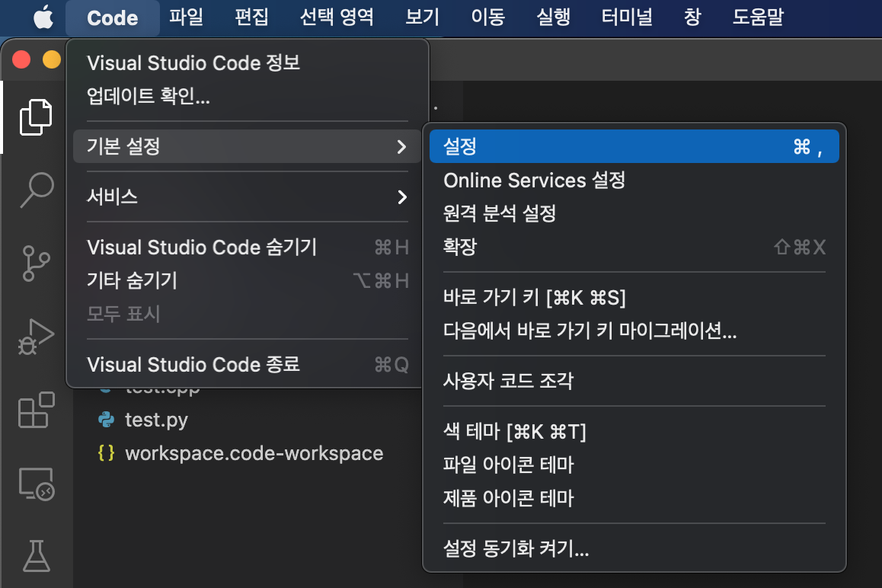Click the braces icon beside workspace.code-workspace
This screenshot has width=882, height=588.
107,453
